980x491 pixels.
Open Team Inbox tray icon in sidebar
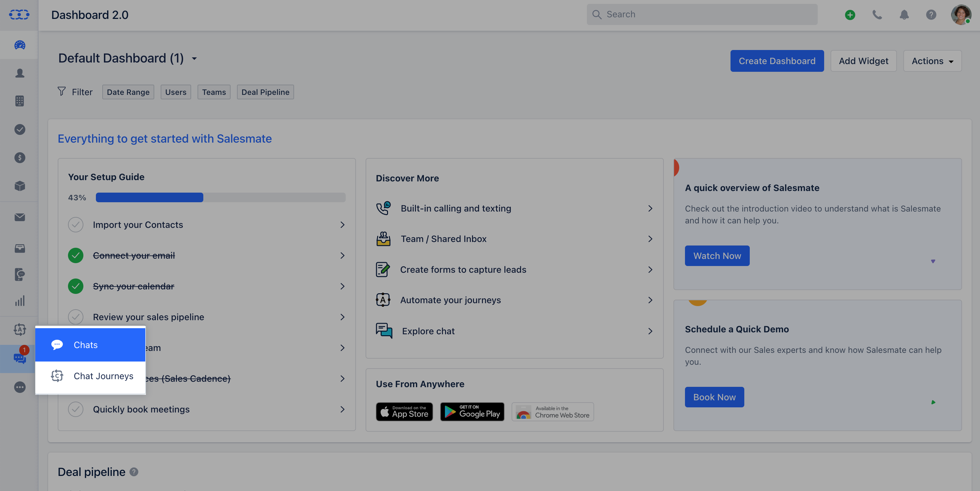20,248
